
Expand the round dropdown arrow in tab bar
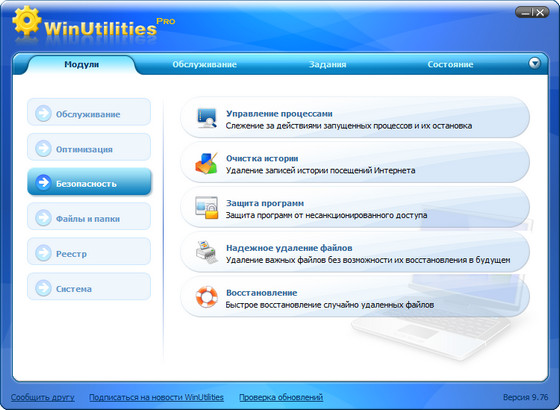534,64
